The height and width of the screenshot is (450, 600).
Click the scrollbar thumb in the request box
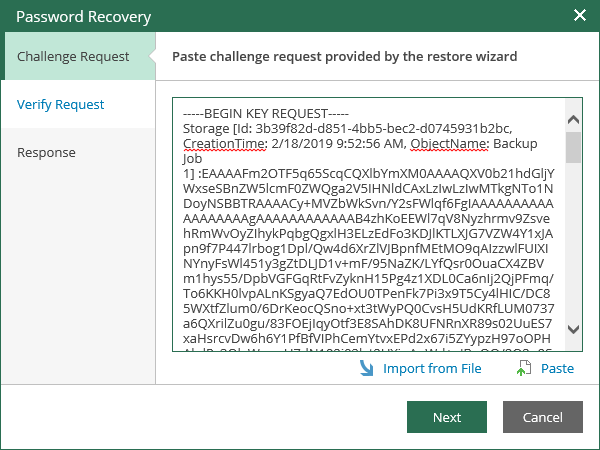click(573, 145)
